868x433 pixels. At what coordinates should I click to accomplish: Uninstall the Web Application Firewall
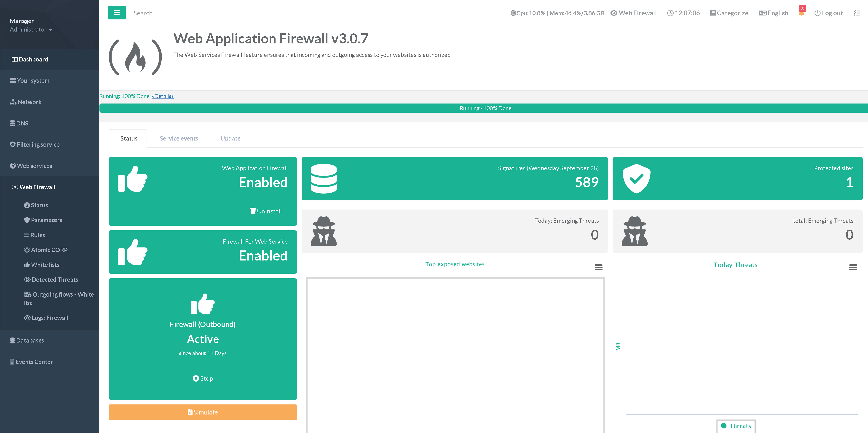[266, 211]
